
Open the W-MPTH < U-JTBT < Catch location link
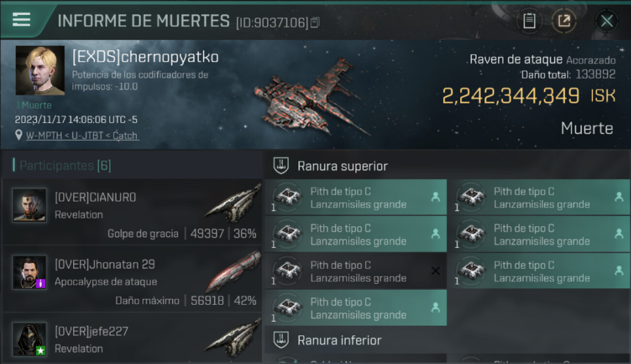(x=82, y=135)
